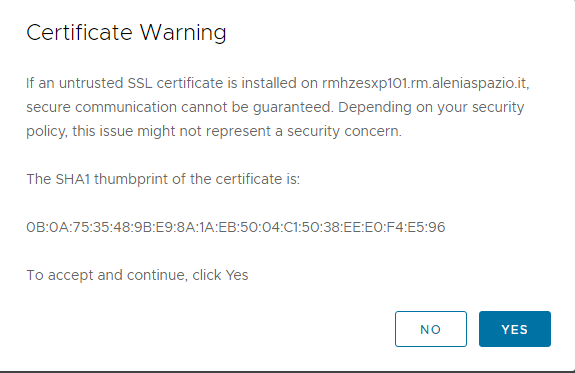Click the phrase 'secure communication cannot be guaranteed'
This screenshot has width=575, height=373.
click(x=180, y=107)
